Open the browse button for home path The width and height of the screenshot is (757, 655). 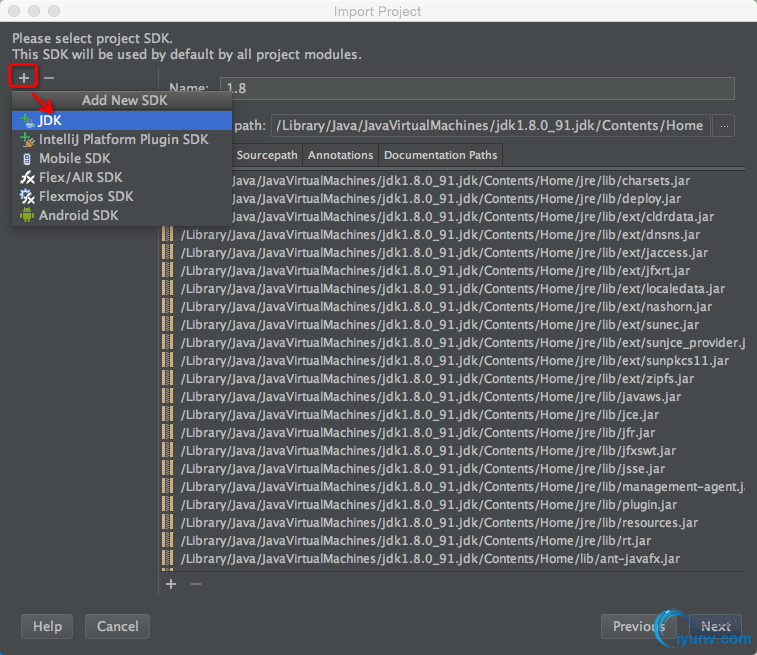[x=724, y=126]
